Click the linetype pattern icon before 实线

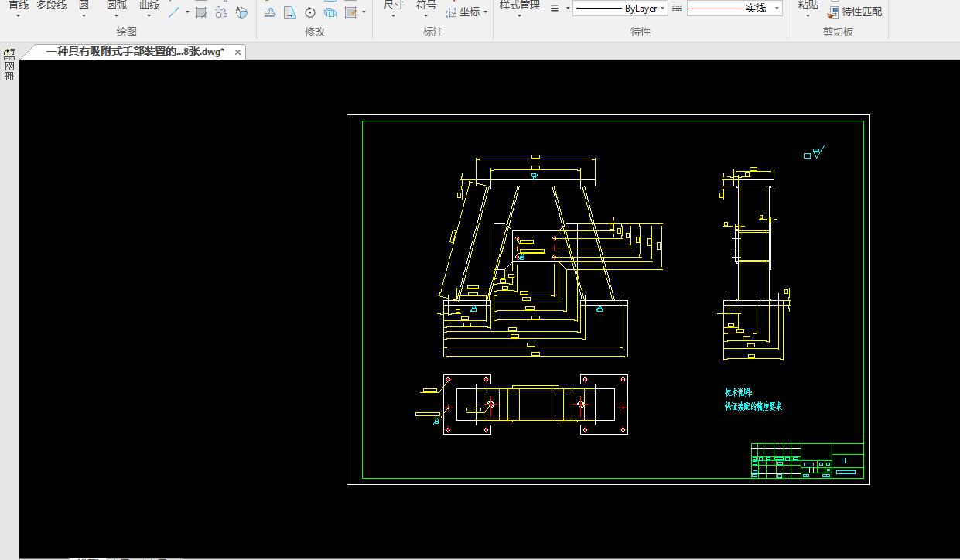point(677,9)
